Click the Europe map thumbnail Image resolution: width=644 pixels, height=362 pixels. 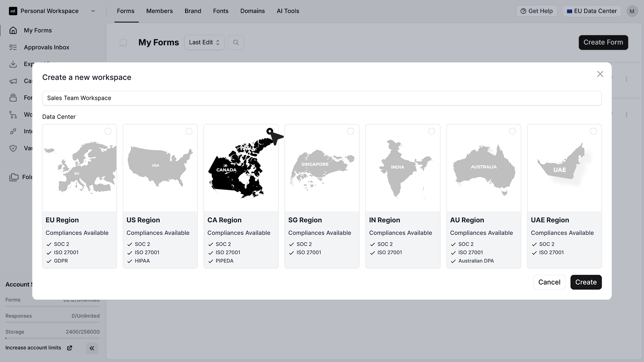tap(79, 168)
